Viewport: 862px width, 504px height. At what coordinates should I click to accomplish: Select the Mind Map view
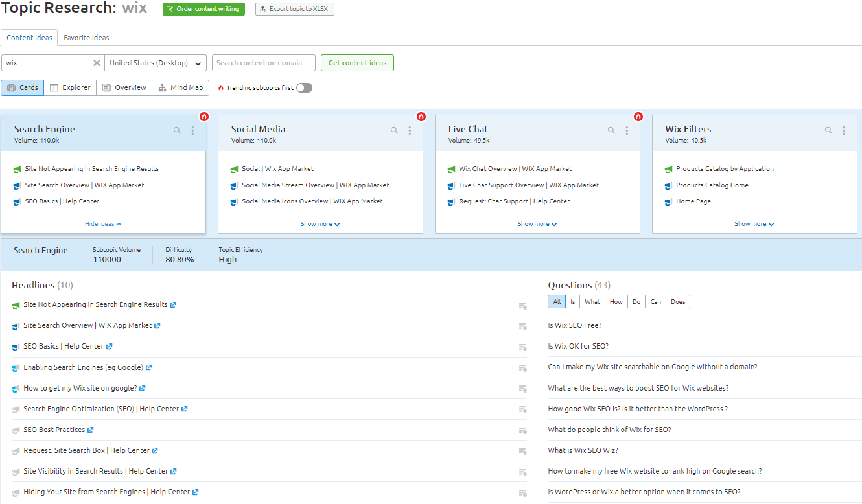pos(180,87)
